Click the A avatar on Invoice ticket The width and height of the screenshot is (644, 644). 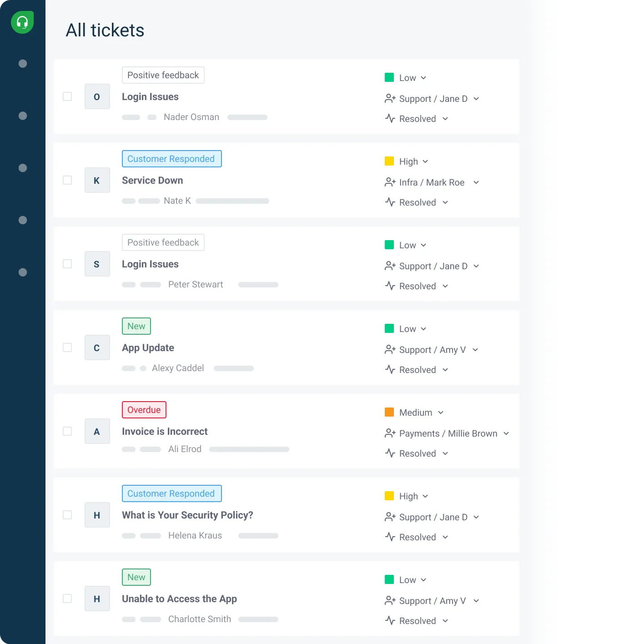[x=97, y=432]
